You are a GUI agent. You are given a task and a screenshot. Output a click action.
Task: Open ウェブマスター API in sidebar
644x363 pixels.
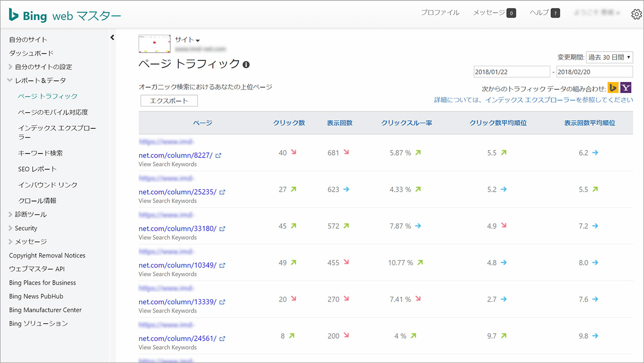click(x=37, y=269)
